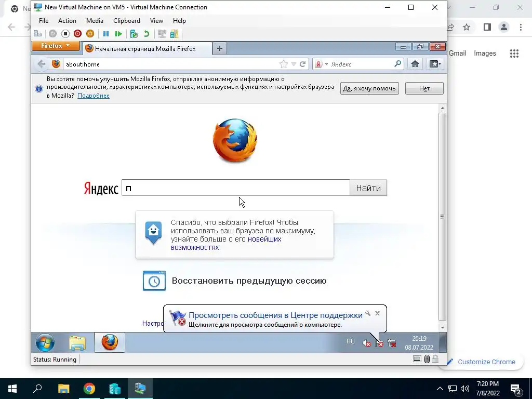Open the 'новейших возможностях' link
This screenshot has height=399, width=532.
click(227, 243)
